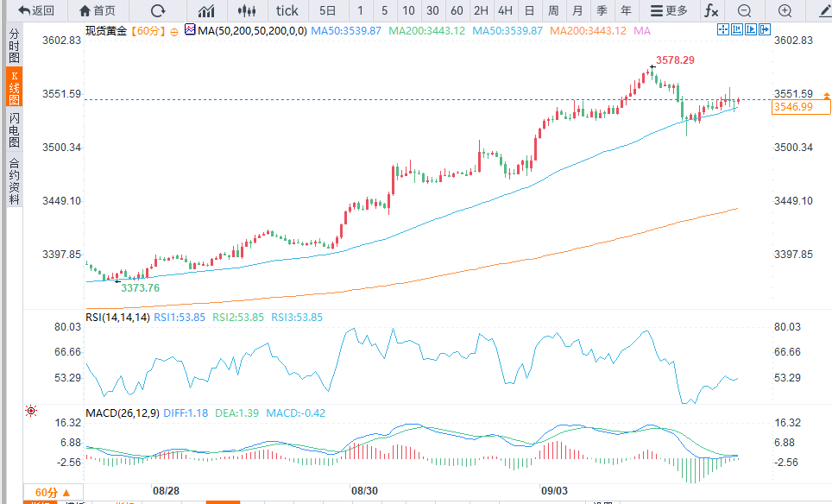The height and width of the screenshot is (504, 832).
Task: Open the 分时图 side tab
Action: pyautogui.click(x=15, y=46)
